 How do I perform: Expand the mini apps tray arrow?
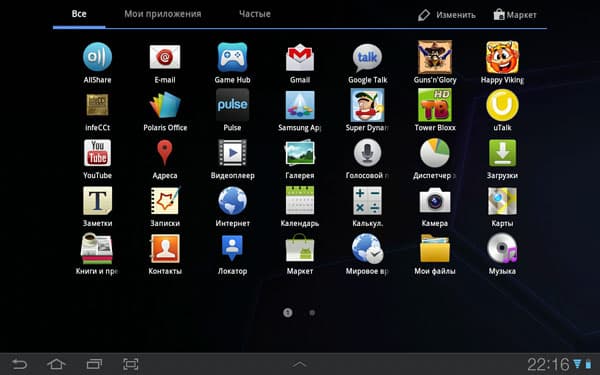(300, 364)
